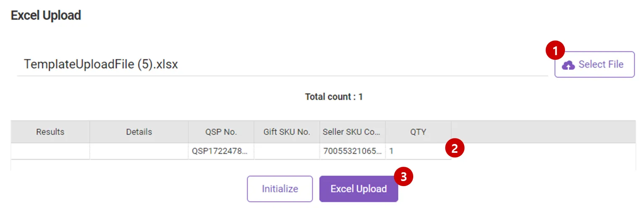Click the QTY column header
This screenshot has height=208, width=644.
[418, 132]
